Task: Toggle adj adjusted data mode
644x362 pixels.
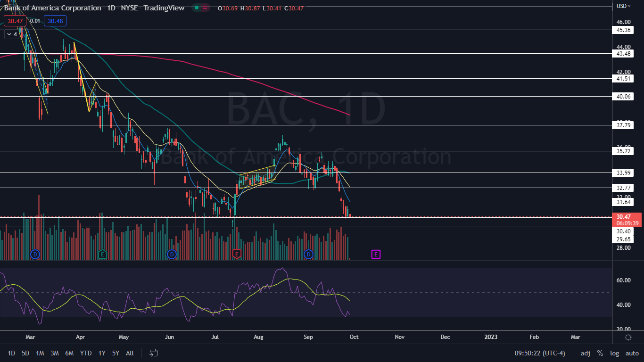Action: pos(585,353)
